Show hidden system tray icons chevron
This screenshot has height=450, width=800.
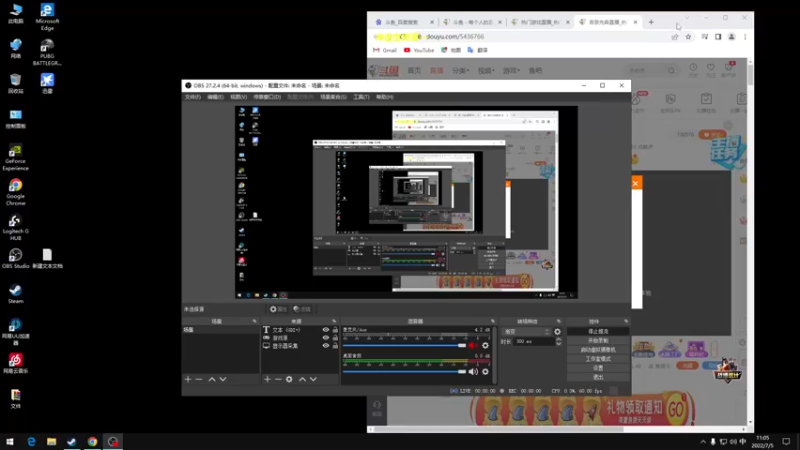click(x=703, y=442)
